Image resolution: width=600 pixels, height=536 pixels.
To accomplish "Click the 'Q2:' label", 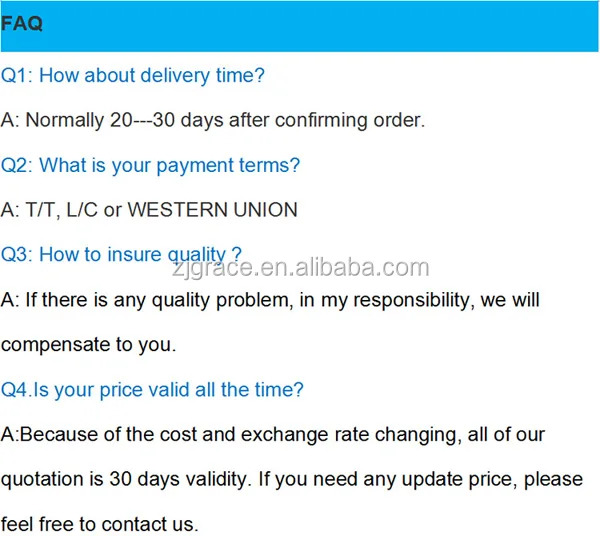I will (17, 165).
